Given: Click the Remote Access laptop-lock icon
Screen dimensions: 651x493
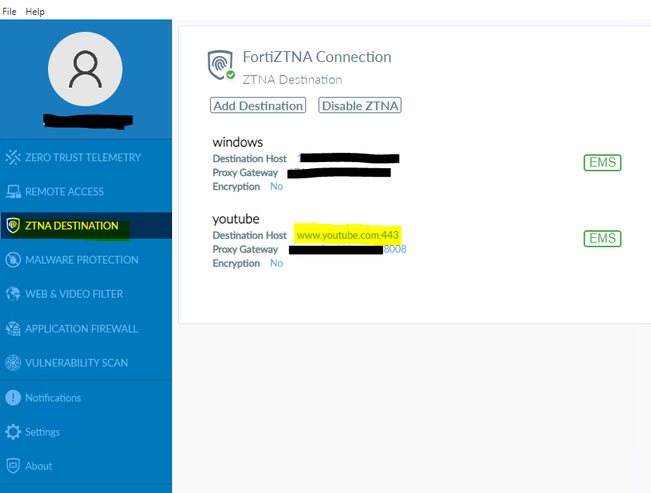Looking at the screenshot, I should click(13, 191).
